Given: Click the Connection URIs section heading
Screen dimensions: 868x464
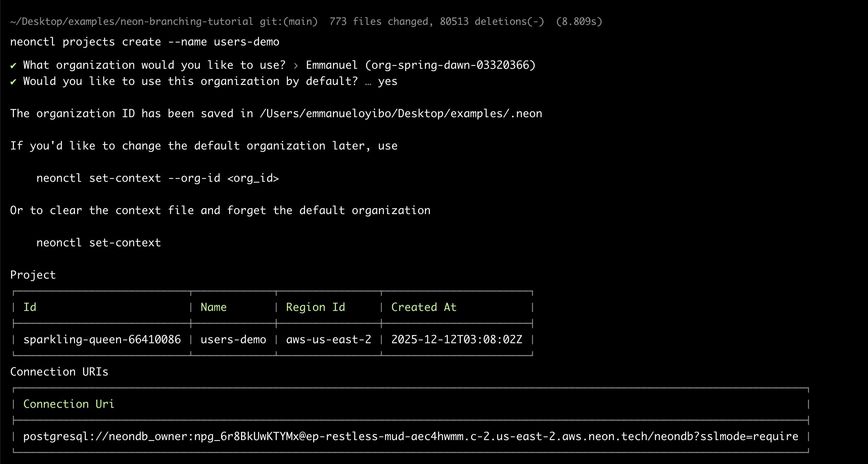Looking at the screenshot, I should pyautogui.click(x=59, y=372).
